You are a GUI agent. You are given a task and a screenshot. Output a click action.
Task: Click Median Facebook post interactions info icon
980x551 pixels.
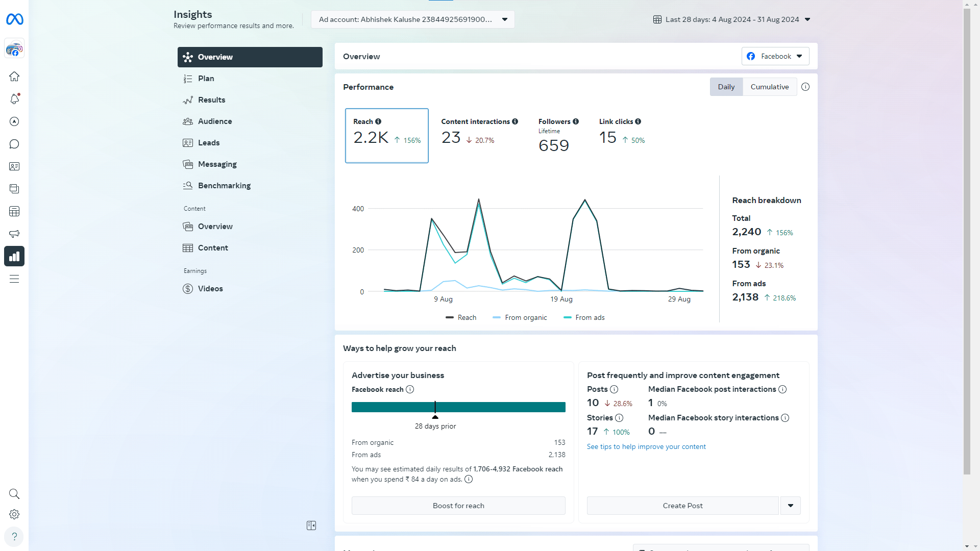(x=782, y=389)
